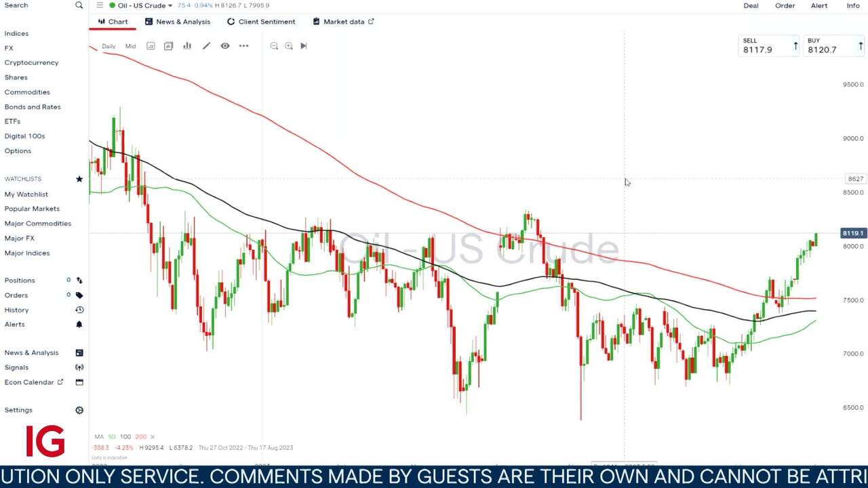
Task: Open My Watchlist
Action: [26, 195]
